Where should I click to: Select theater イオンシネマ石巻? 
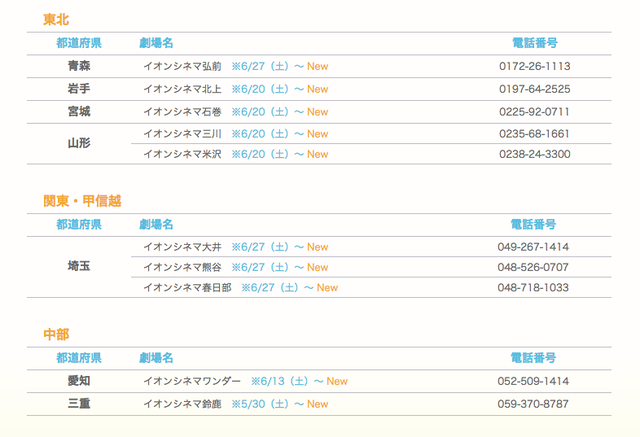182,112
